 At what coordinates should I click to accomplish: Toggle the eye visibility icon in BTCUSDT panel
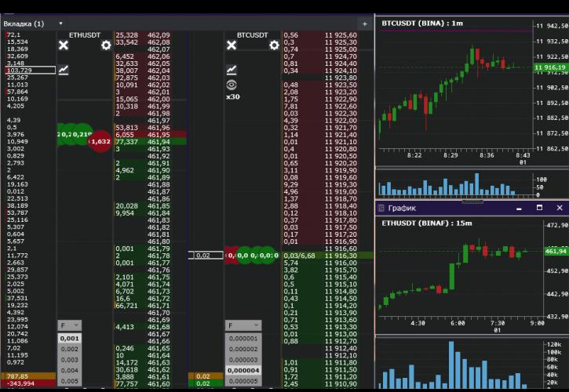pyautogui.click(x=232, y=85)
